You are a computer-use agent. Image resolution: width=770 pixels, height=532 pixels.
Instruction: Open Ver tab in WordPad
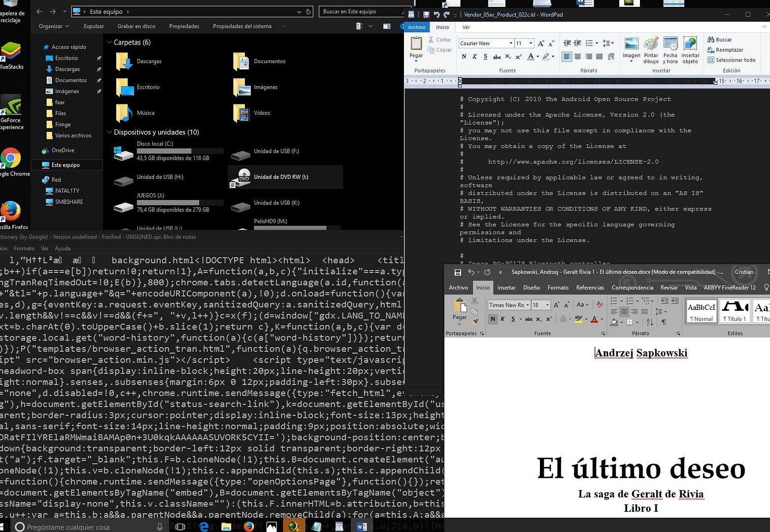click(x=466, y=27)
